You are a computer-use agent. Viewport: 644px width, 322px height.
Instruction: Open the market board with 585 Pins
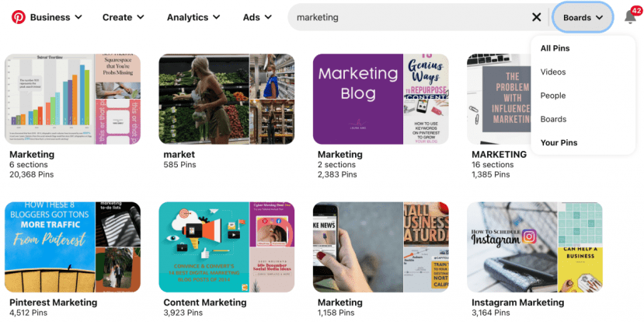pos(227,99)
